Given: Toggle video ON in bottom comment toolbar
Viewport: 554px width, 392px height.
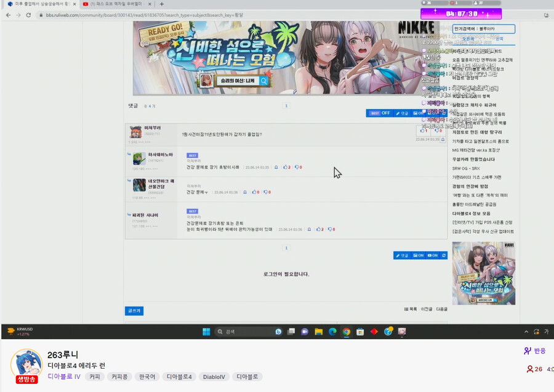Looking at the screenshot, I should [x=433, y=255].
